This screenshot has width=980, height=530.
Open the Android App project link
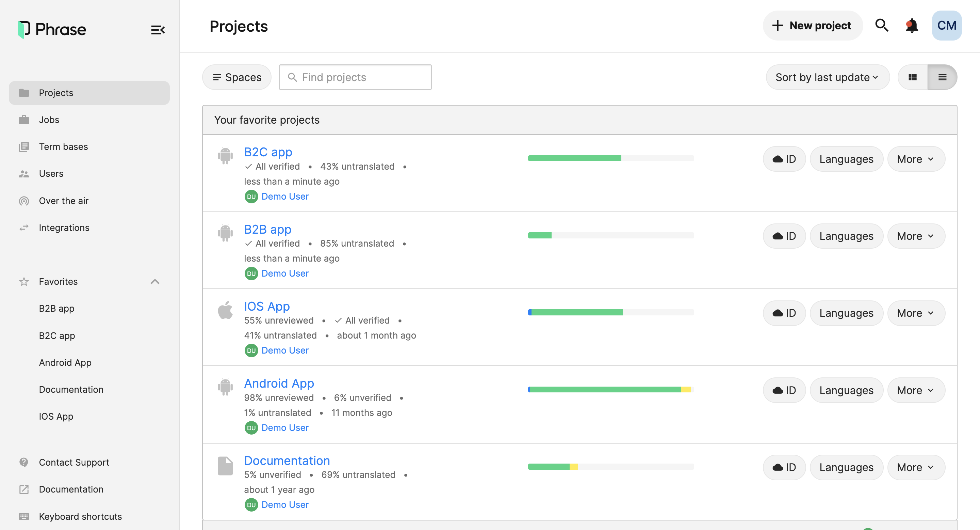pyautogui.click(x=279, y=383)
